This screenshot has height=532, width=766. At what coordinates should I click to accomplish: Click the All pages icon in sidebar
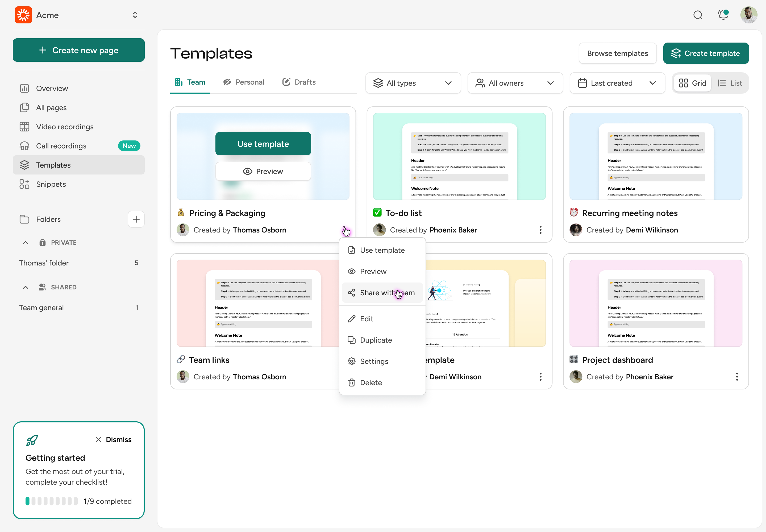pos(24,108)
